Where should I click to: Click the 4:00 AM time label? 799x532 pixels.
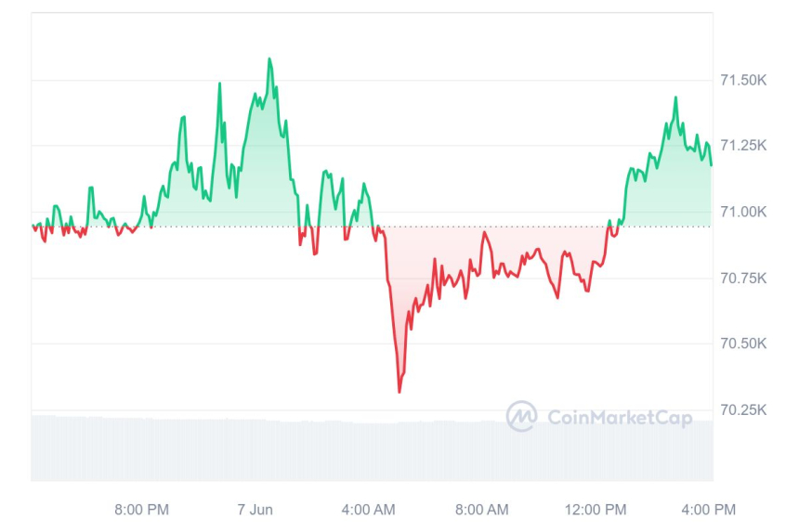coord(369,509)
